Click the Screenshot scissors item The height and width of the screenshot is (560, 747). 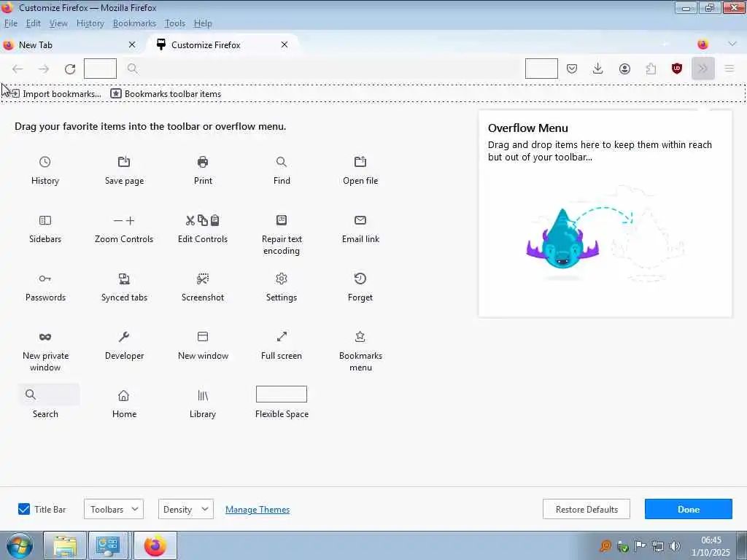tap(203, 287)
